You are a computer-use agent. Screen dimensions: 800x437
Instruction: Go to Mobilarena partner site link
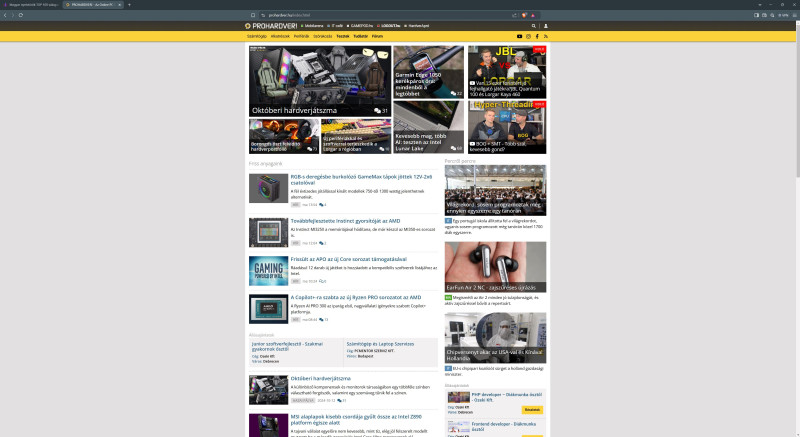point(312,25)
